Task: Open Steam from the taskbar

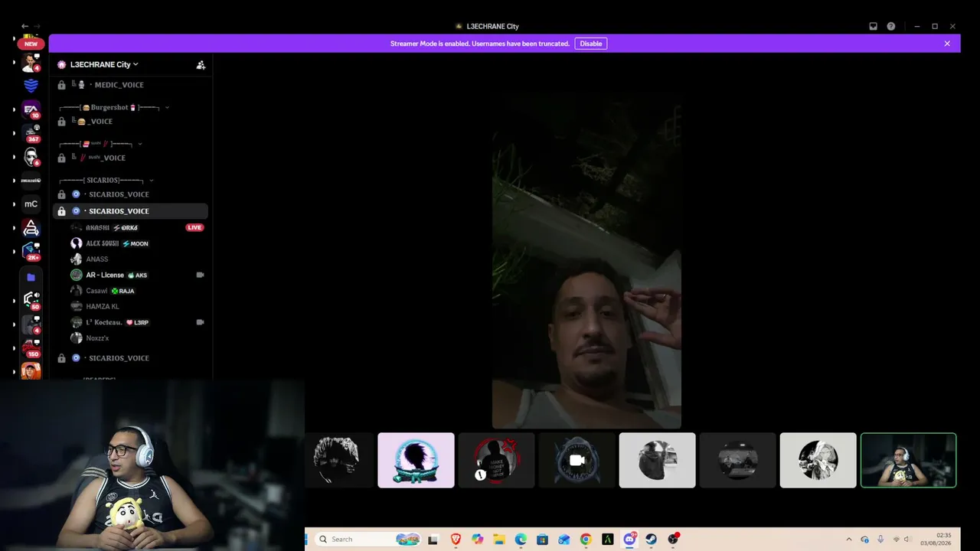Action: pos(652,540)
